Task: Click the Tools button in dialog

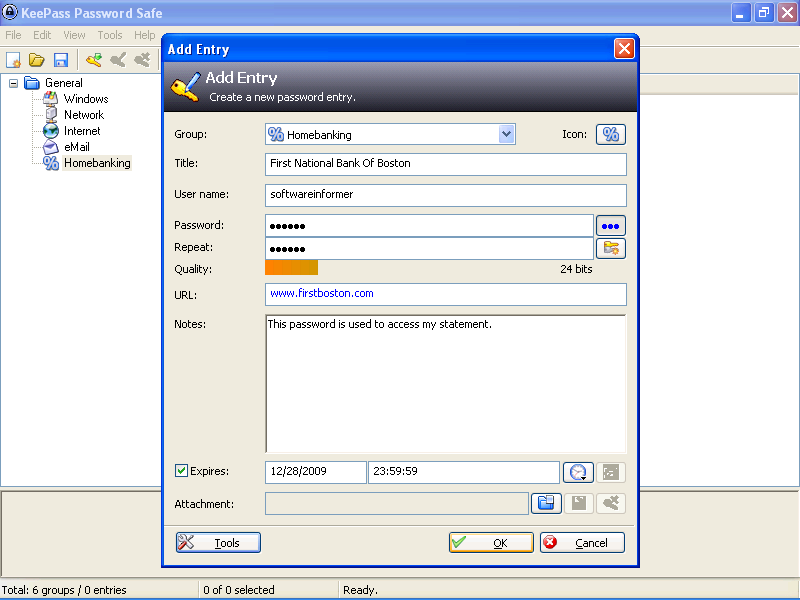Action: click(x=218, y=542)
